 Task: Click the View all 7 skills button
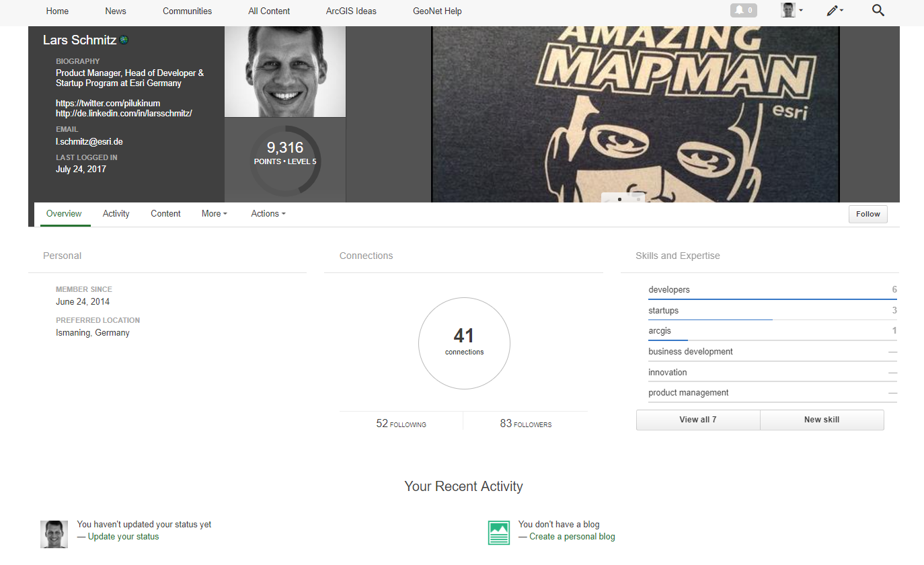[698, 420]
